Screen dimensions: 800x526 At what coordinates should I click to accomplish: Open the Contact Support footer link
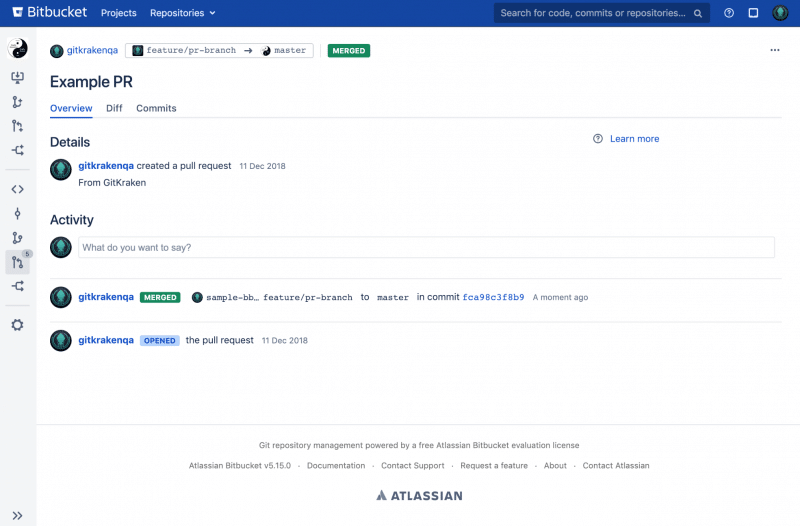412,466
